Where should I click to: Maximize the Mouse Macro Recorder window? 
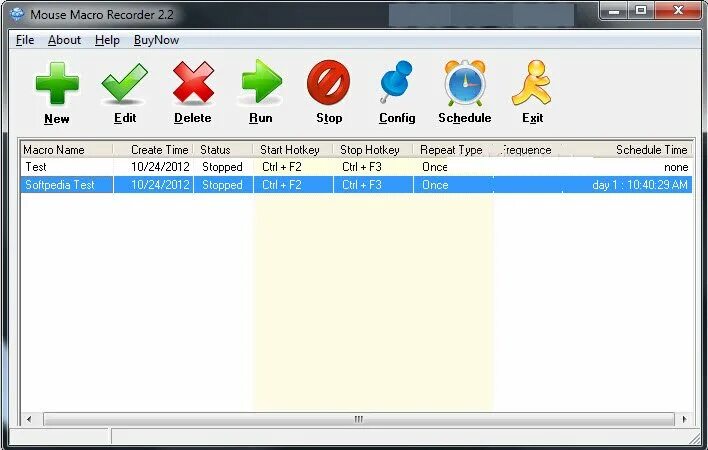tap(641, 11)
